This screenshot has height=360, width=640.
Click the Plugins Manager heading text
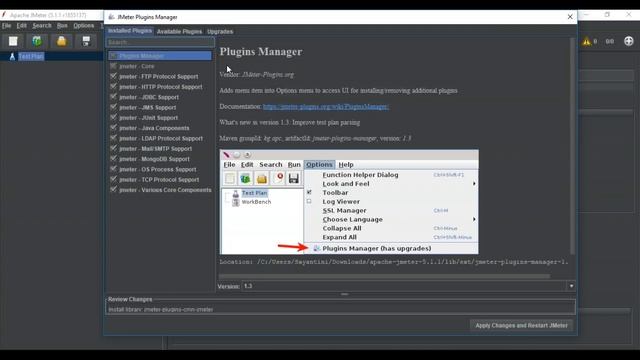[x=261, y=52]
